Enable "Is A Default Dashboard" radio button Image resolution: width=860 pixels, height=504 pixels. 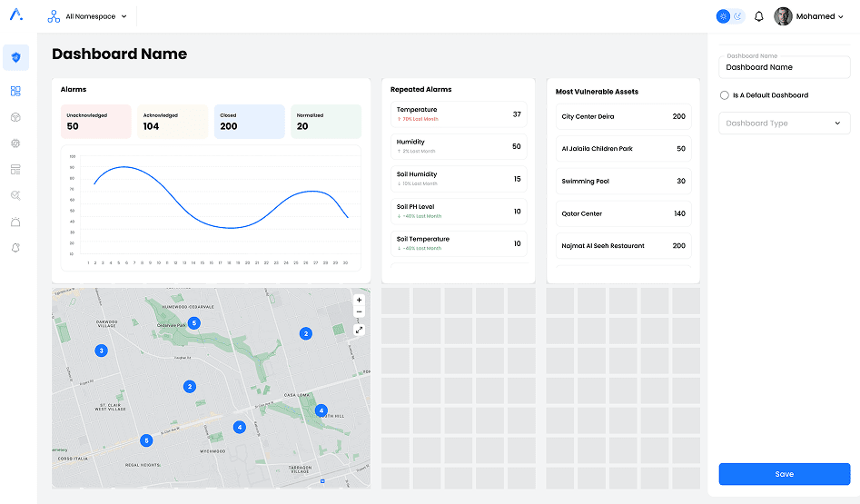pyautogui.click(x=724, y=95)
